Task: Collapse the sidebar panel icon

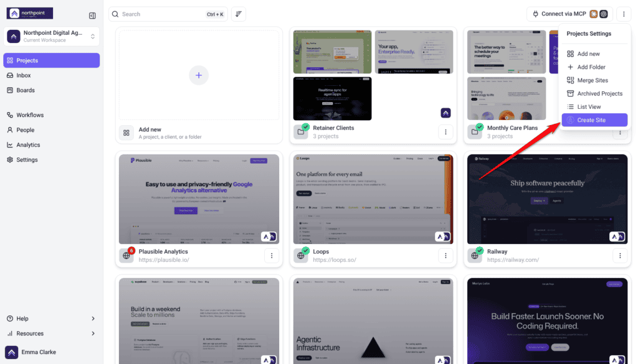Action: tap(92, 16)
